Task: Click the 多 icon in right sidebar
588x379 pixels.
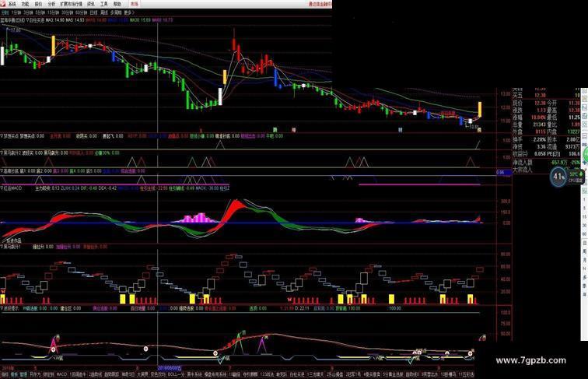Action: (x=584, y=277)
